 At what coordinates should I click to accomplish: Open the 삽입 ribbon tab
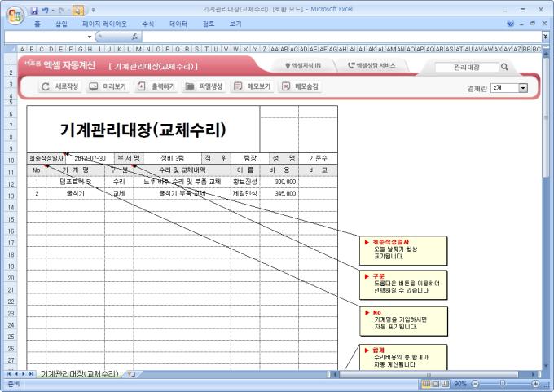[61, 24]
